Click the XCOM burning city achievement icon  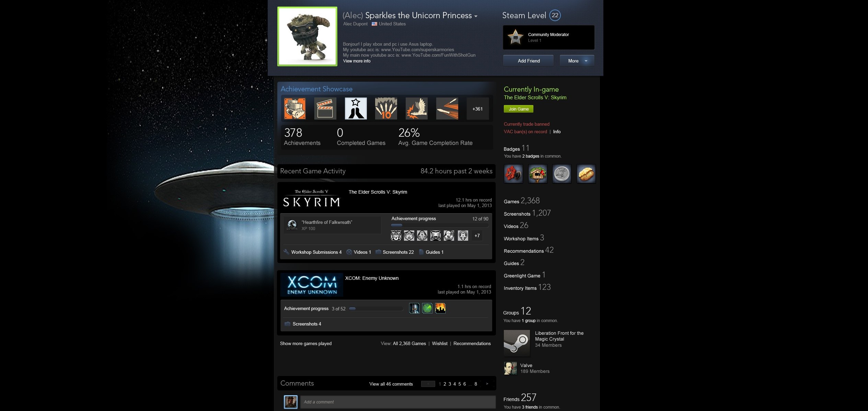click(x=440, y=308)
